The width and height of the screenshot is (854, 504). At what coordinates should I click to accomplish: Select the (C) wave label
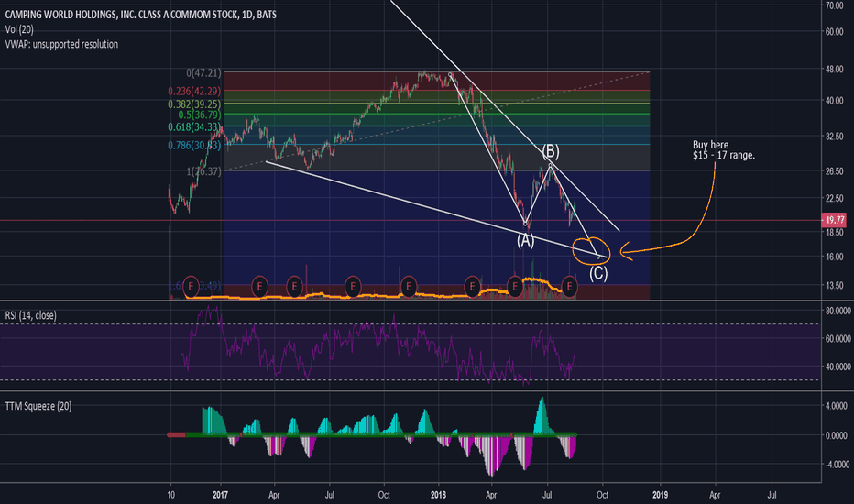click(x=598, y=272)
